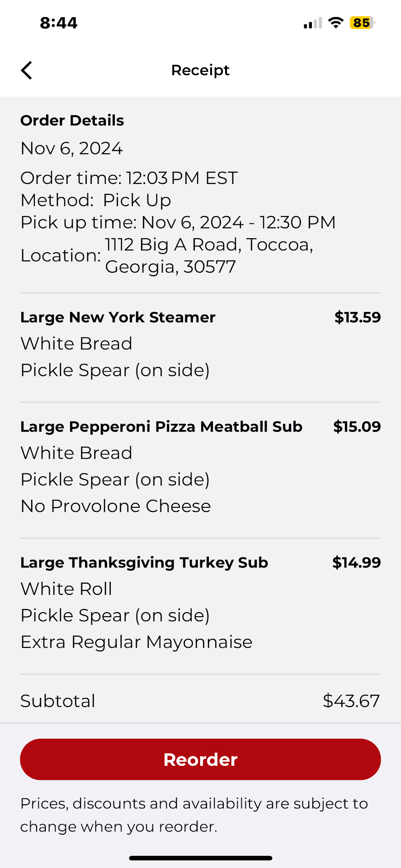Tap the home indicator bar
The image size is (401, 868).
coord(200,858)
